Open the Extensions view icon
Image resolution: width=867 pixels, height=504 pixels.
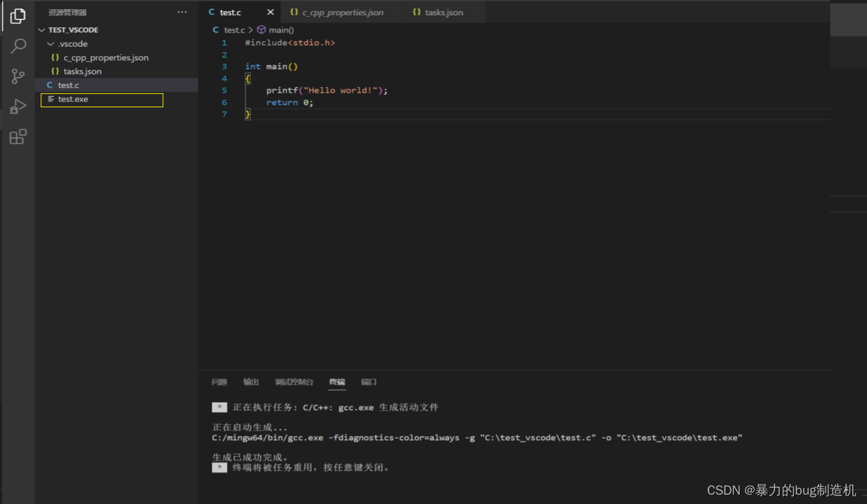click(18, 137)
